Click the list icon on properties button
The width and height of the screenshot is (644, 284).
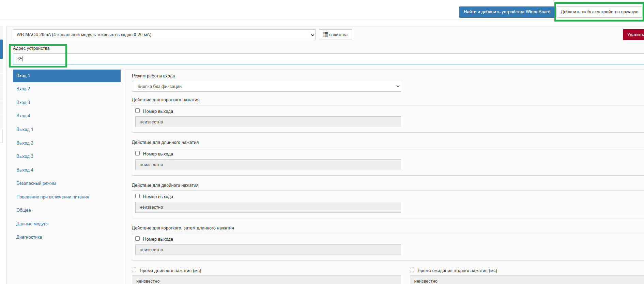pos(325,35)
